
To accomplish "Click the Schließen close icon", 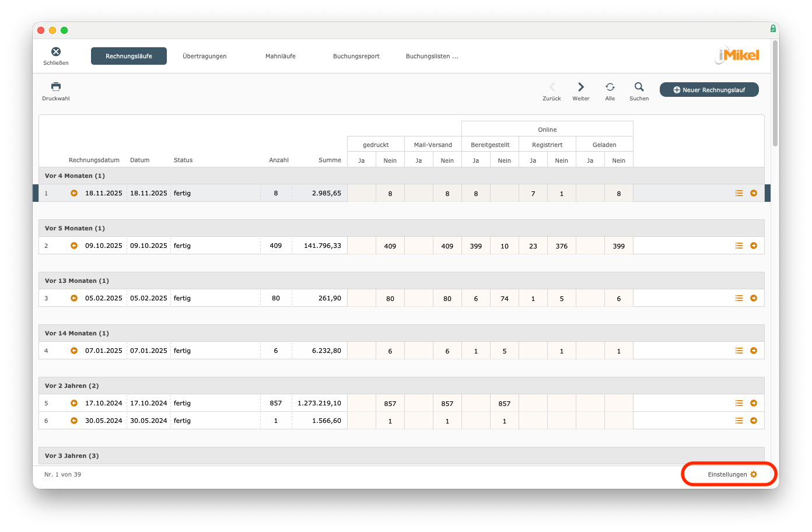I will [x=56, y=52].
